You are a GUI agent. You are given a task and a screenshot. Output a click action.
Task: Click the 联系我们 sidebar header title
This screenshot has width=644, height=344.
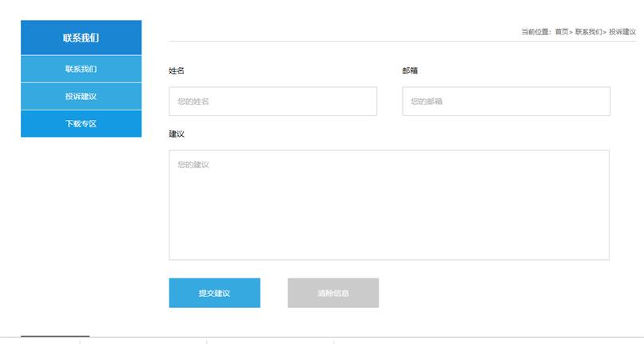point(81,38)
